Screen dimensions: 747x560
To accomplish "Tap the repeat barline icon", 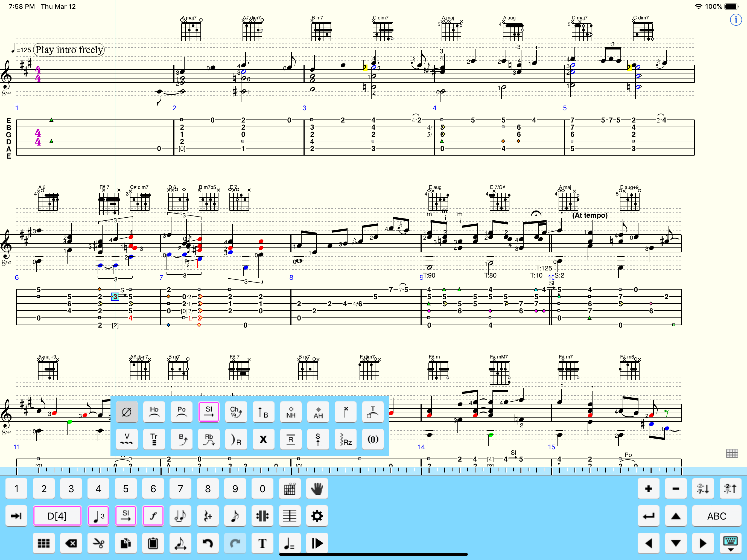I will click(262, 516).
